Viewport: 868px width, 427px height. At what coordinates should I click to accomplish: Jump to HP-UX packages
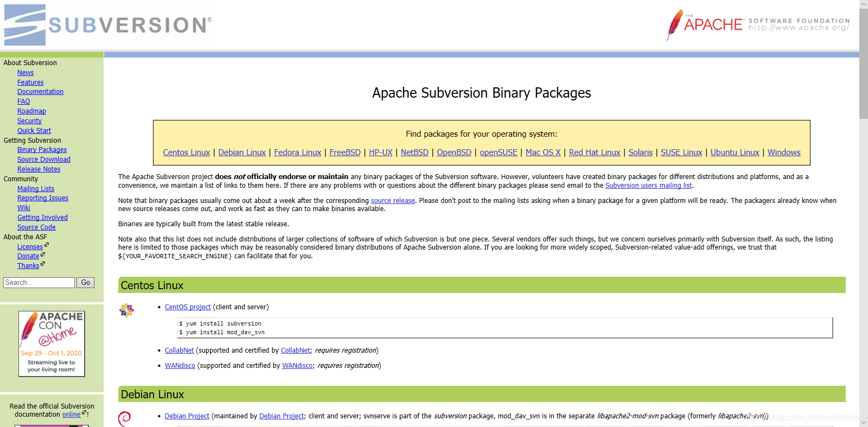coord(381,152)
